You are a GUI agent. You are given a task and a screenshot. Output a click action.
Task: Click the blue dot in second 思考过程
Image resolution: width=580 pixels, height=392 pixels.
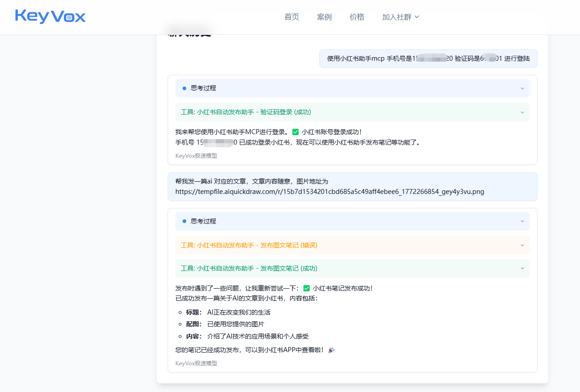pos(184,222)
